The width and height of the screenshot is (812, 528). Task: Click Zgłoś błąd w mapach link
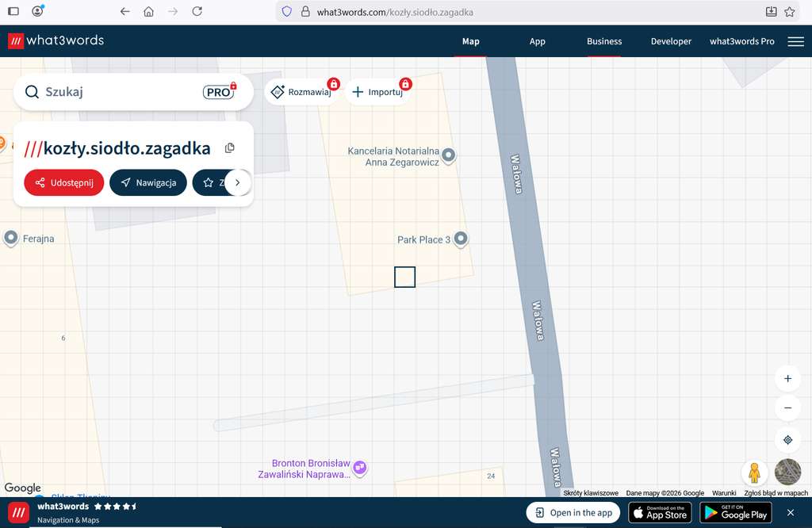(776, 493)
